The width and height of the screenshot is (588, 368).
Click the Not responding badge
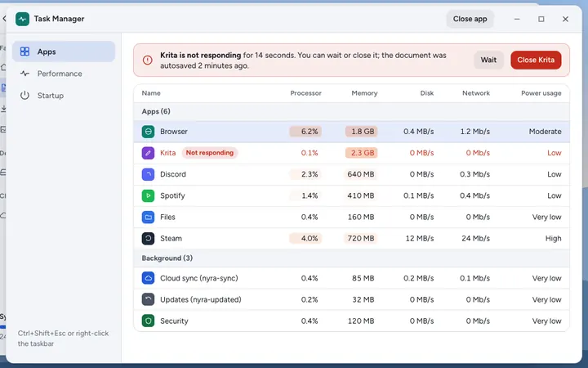(x=210, y=153)
